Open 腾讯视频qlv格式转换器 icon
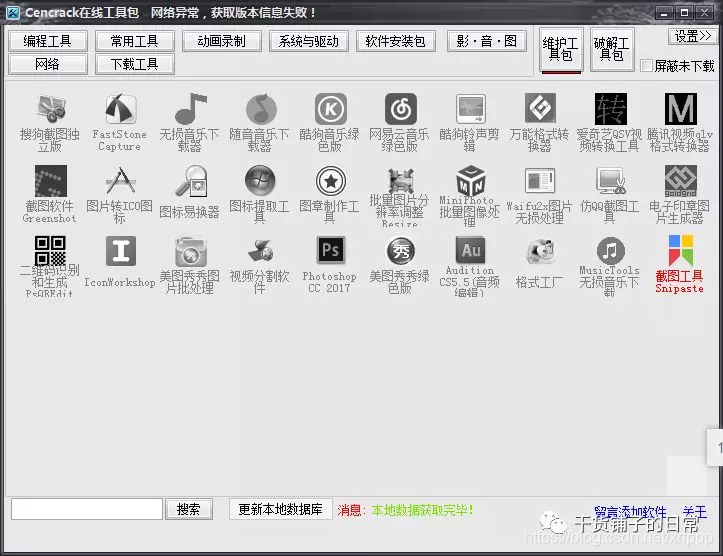The height and width of the screenshot is (556, 723). [680, 109]
